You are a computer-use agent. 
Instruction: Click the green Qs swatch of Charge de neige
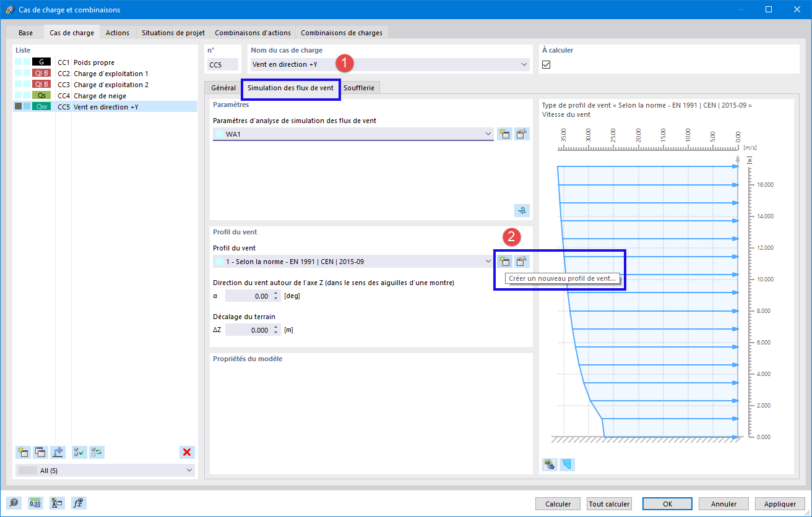[x=41, y=96]
